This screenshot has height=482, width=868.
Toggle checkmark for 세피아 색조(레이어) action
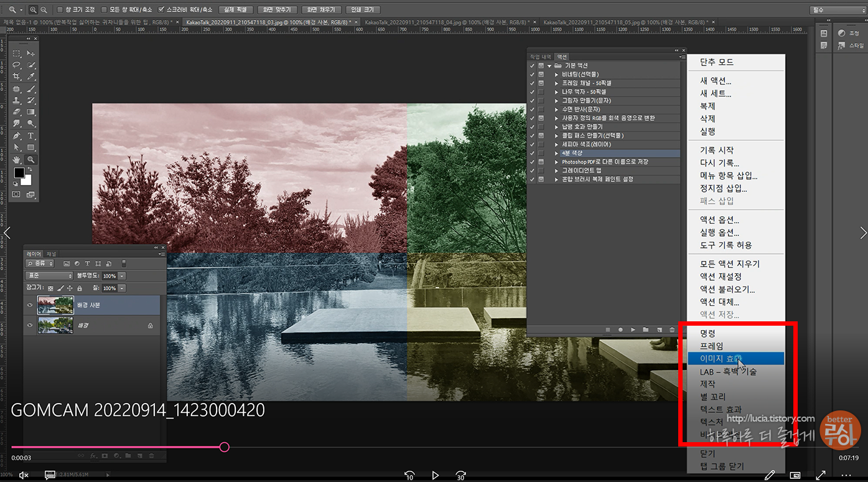532,144
